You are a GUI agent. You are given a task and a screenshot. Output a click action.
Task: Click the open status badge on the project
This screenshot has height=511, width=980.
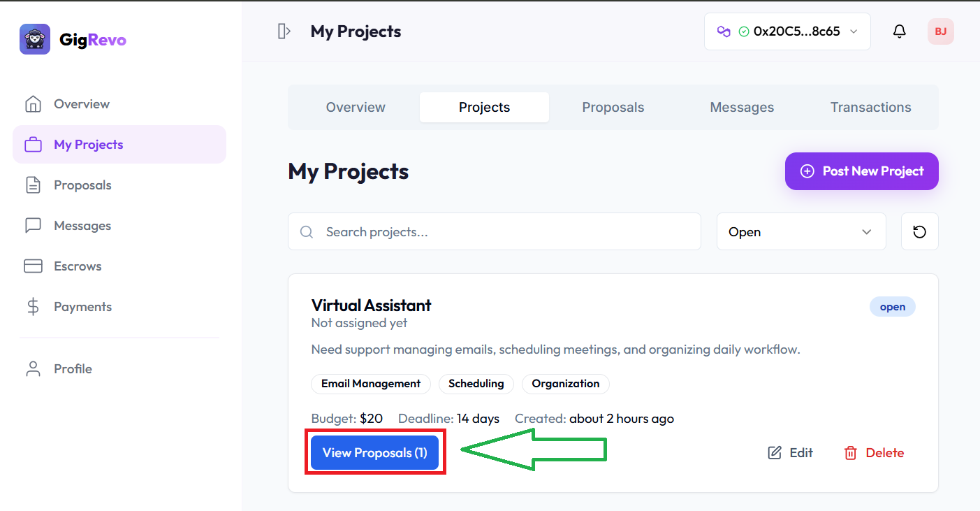[892, 306]
